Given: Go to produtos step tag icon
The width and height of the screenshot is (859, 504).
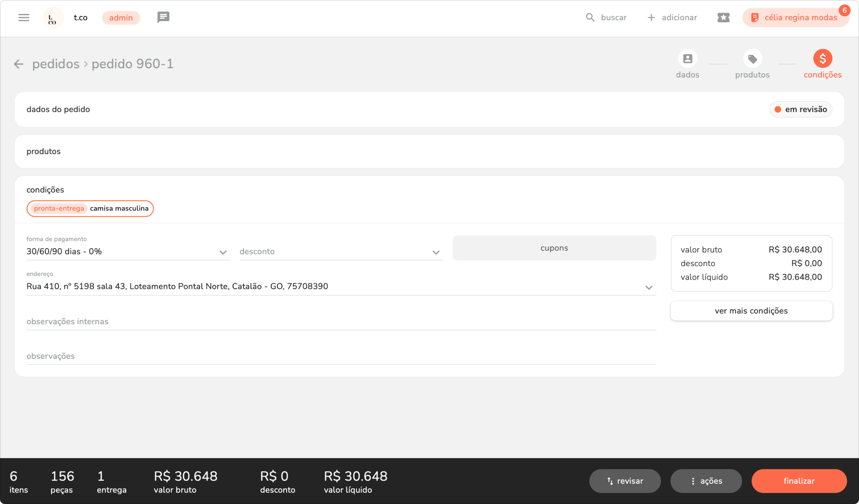Looking at the screenshot, I should coord(752,59).
